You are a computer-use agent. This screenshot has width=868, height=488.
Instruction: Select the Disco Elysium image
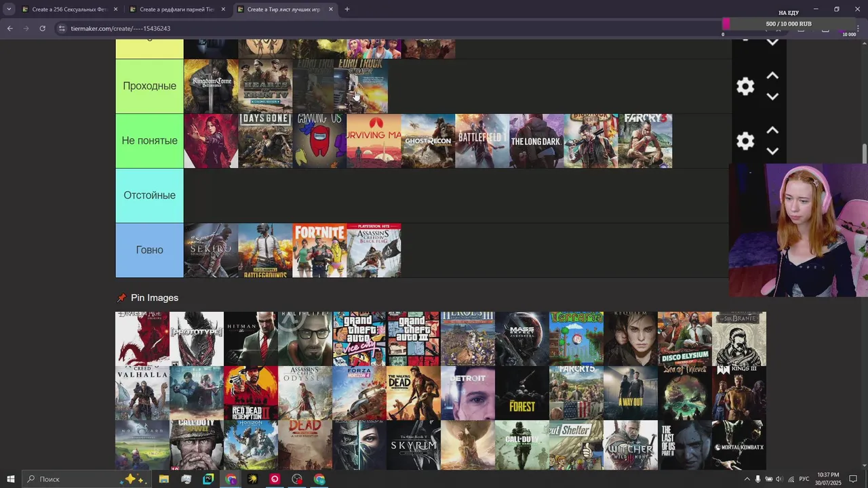point(685,339)
